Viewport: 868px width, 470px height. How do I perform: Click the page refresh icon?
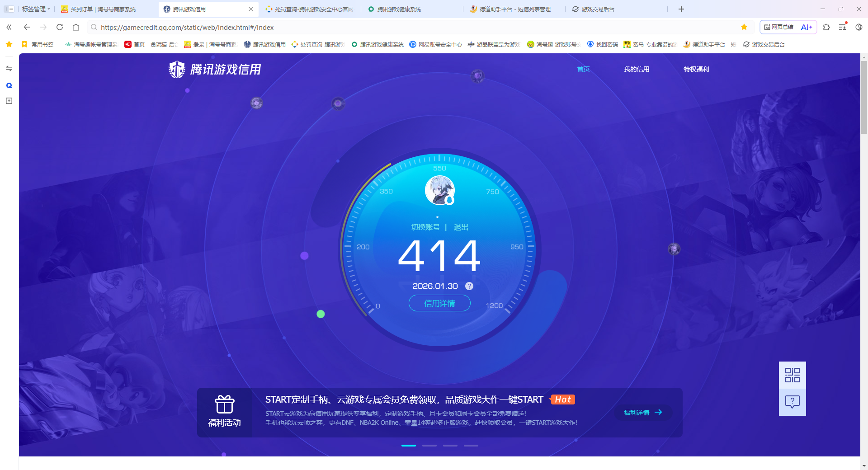click(60, 27)
